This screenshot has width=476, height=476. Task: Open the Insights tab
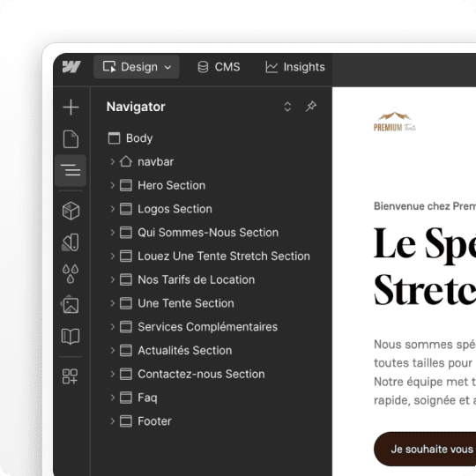pyautogui.click(x=295, y=67)
